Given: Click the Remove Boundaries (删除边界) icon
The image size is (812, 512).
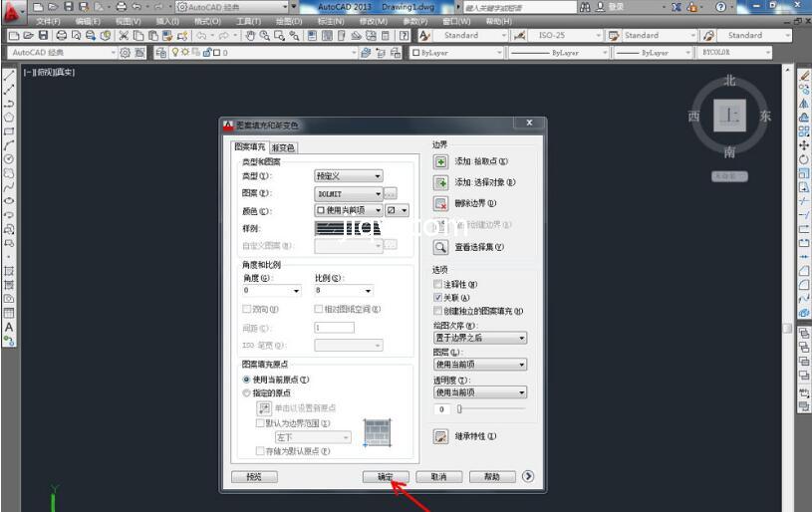Looking at the screenshot, I should coord(440,204).
